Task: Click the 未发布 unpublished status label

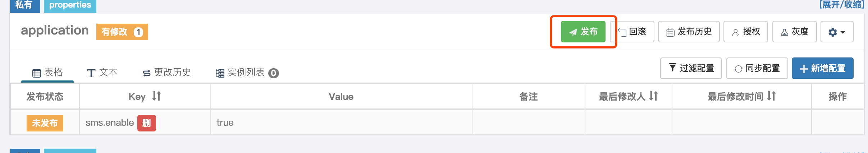Action: click(x=45, y=123)
